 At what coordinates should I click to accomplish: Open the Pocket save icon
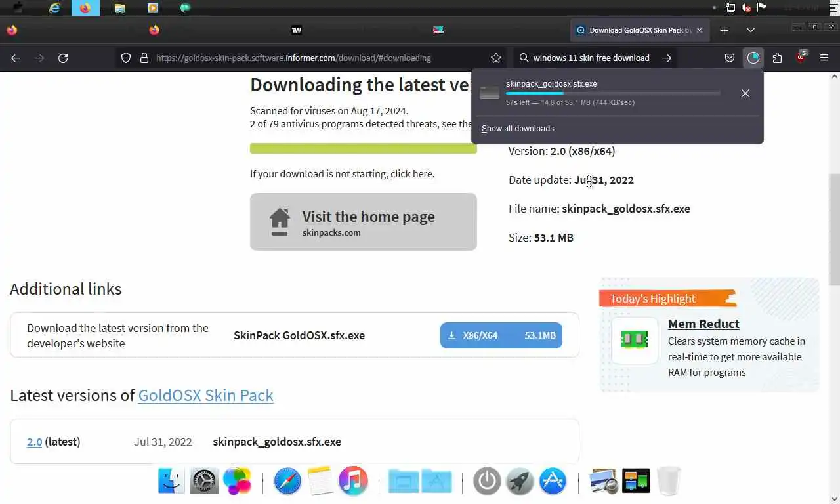coord(730,58)
